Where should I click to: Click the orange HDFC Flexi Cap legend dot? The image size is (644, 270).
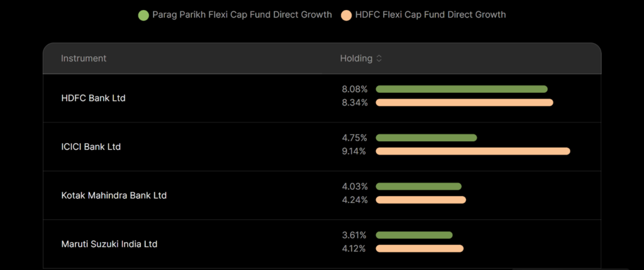(346, 14)
